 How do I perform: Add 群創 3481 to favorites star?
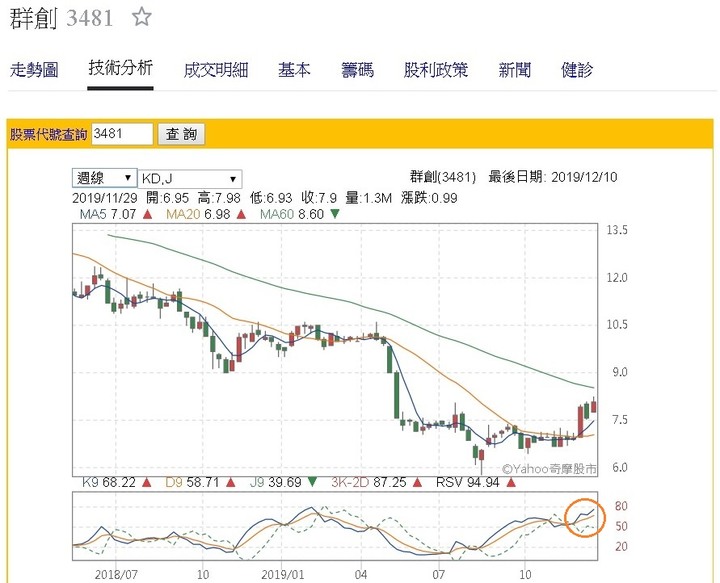[x=141, y=17]
